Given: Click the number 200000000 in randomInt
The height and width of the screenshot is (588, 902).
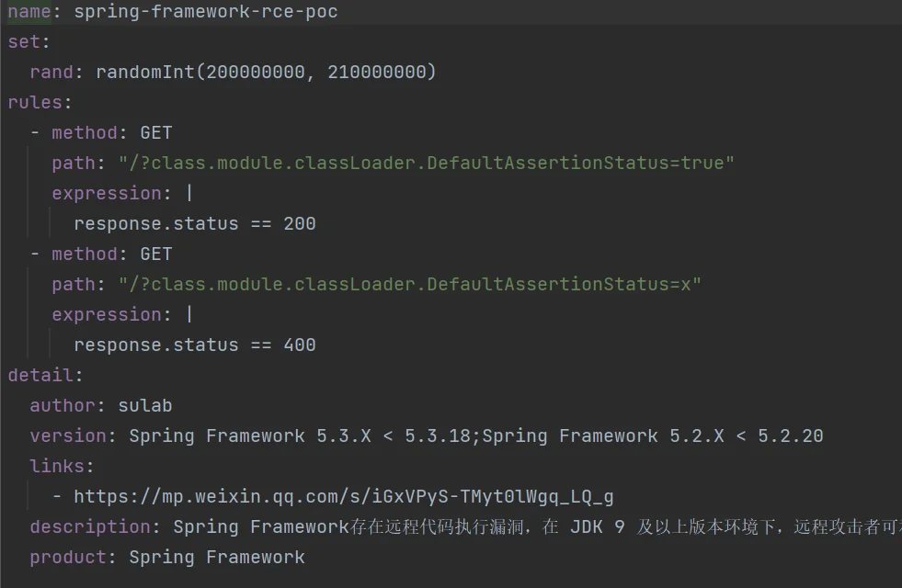Looking at the screenshot, I should coord(256,73).
